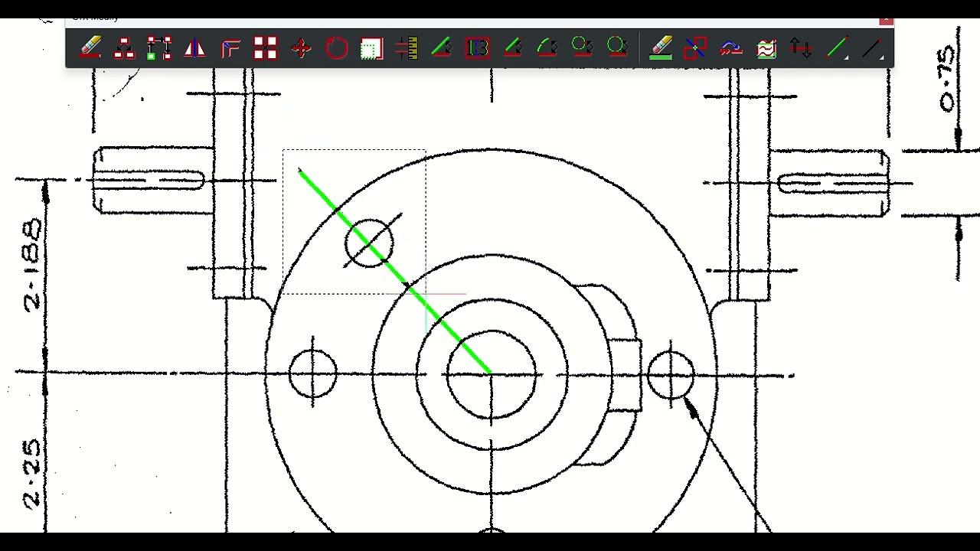The width and height of the screenshot is (980, 551).
Task: Click the dotted square scale icon
Action: (x=371, y=48)
